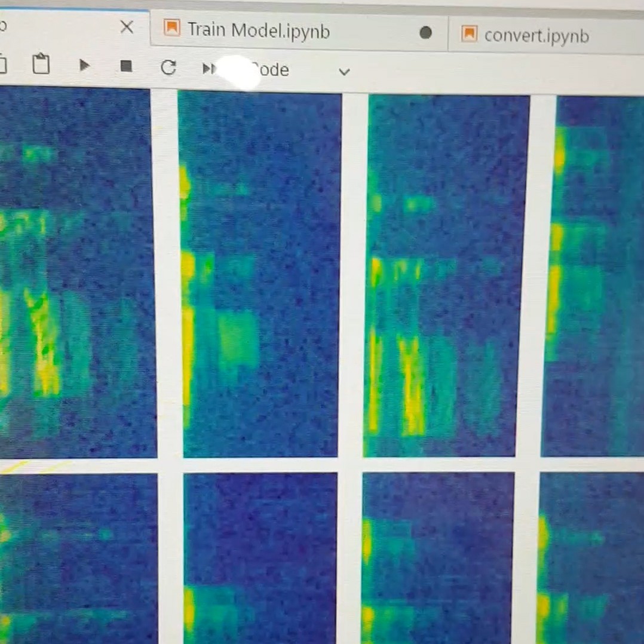Run the selected cell with play button
Viewport: 644px width, 644px height.
coord(84,65)
